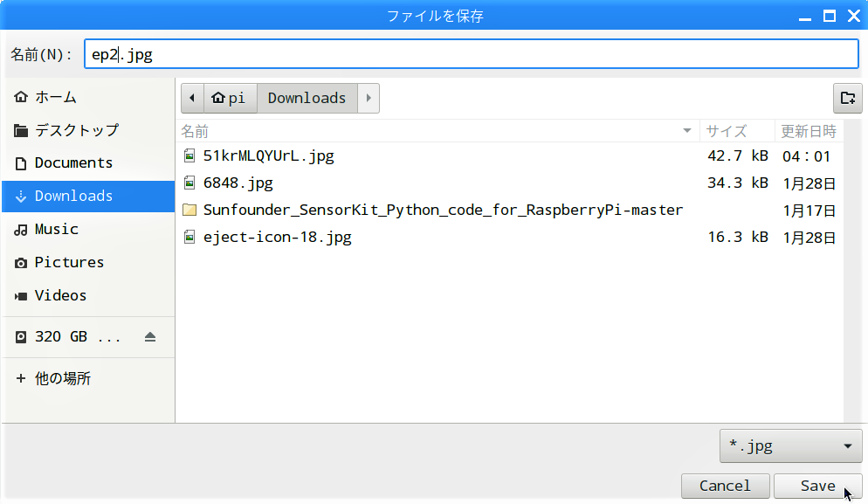Click the create new folder icon

[x=848, y=98]
